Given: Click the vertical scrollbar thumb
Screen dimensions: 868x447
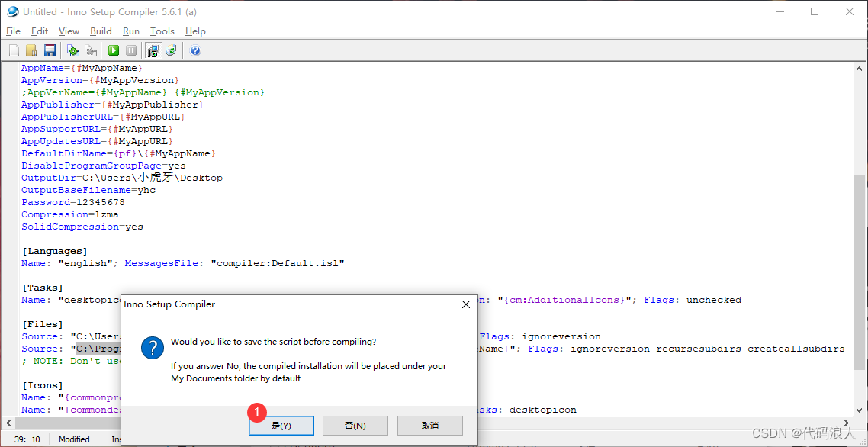Looking at the screenshot, I should 859,272.
